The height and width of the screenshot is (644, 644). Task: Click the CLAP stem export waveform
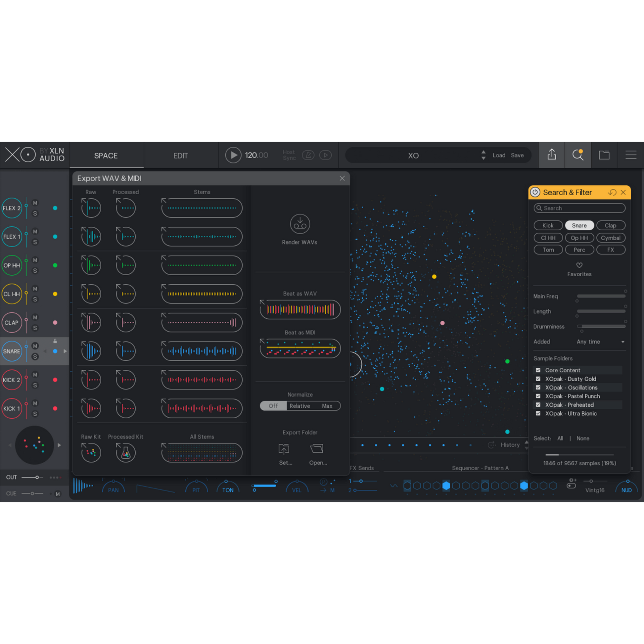[x=202, y=322]
